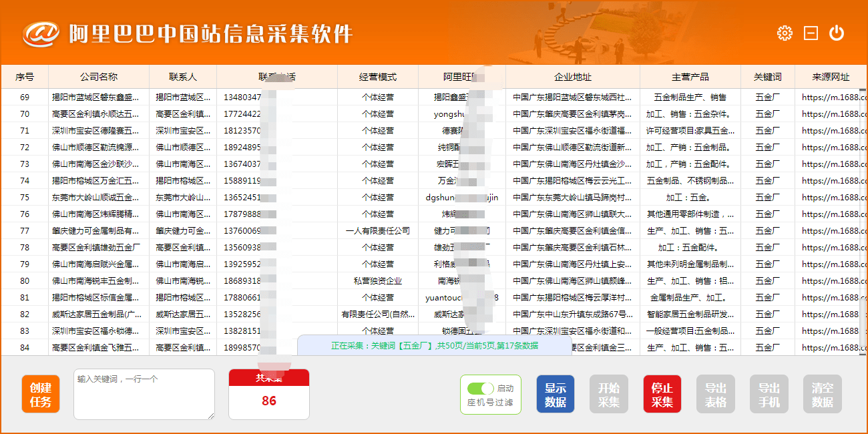Click 有限责任公司(自然 cell in row 82
This screenshot has width=868, height=434.
[378, 314]
